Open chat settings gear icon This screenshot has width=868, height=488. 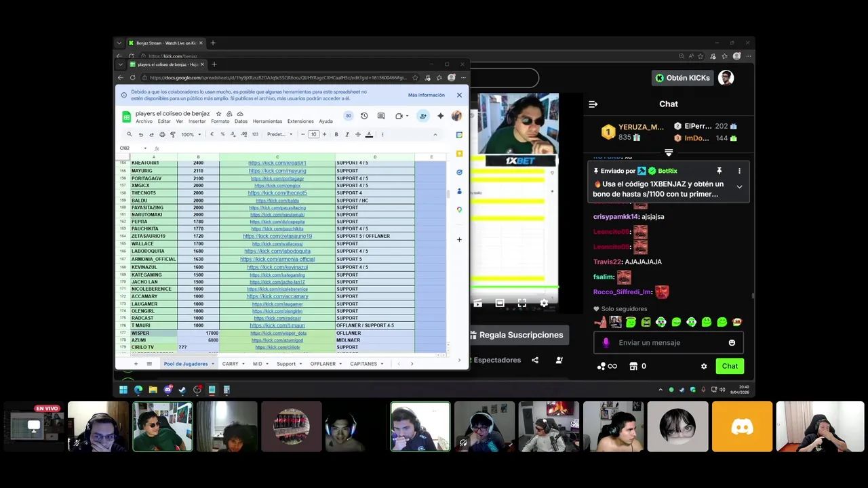tap(704, 367)
